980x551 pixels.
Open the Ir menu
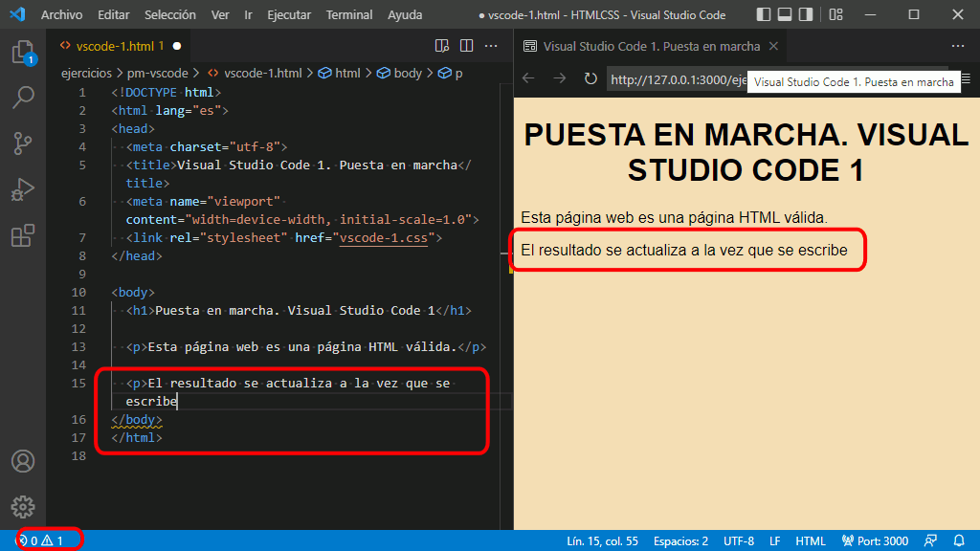248,14
